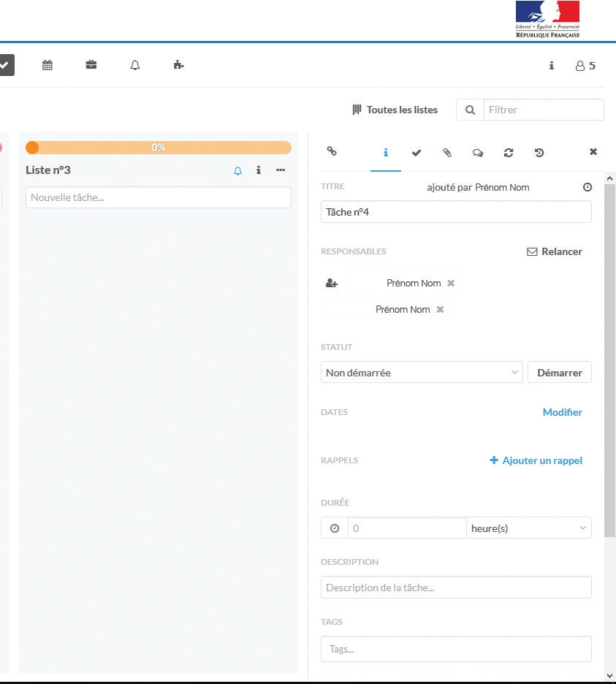This screenshot has width=616, height=684.
Task: Open the heure(s) duration unit dropdown
Action: pos(528,528)
